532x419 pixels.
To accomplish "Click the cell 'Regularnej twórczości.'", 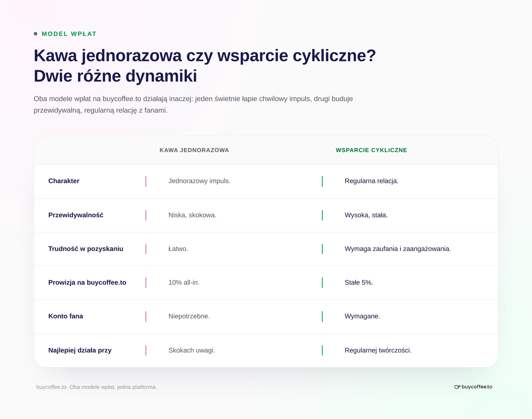I will [x=378, y=350].
